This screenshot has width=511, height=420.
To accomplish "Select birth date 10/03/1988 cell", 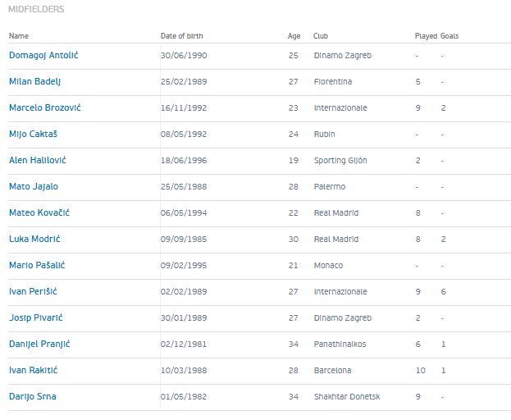I will point(184,371).
